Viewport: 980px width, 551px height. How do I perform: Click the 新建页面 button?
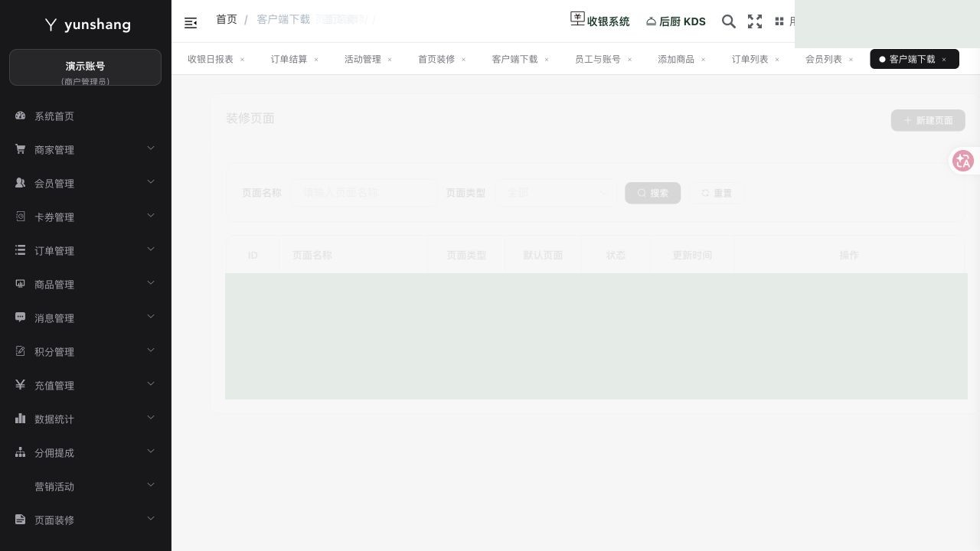click(x=928, y=120)
